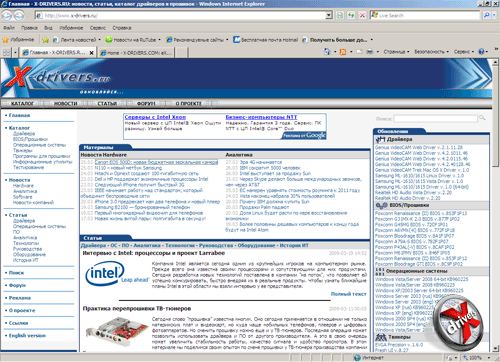Open the Безопасность toolbar dropdown
Screen dimensions: 500x362
click(431, 52)
